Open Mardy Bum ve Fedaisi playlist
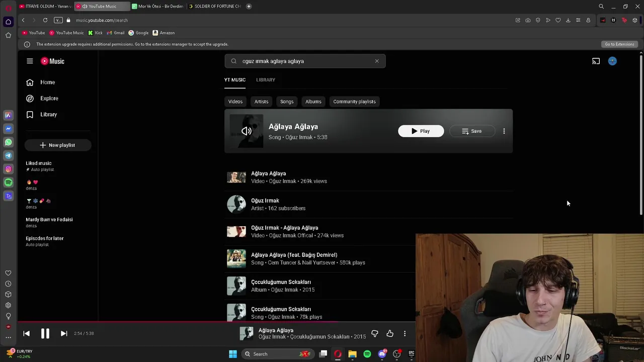Image resolution: width=644 pixels, height=362 pixels. point(49,222)
